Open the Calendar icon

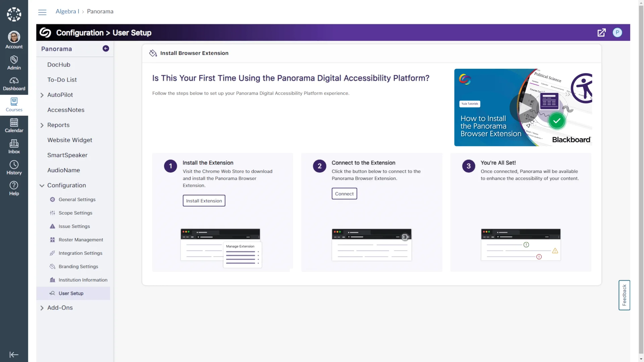tap(14, 123)
